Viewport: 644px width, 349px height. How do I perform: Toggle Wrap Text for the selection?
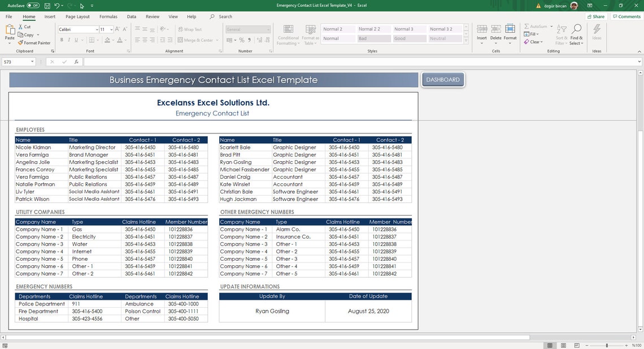click(190, 29)
